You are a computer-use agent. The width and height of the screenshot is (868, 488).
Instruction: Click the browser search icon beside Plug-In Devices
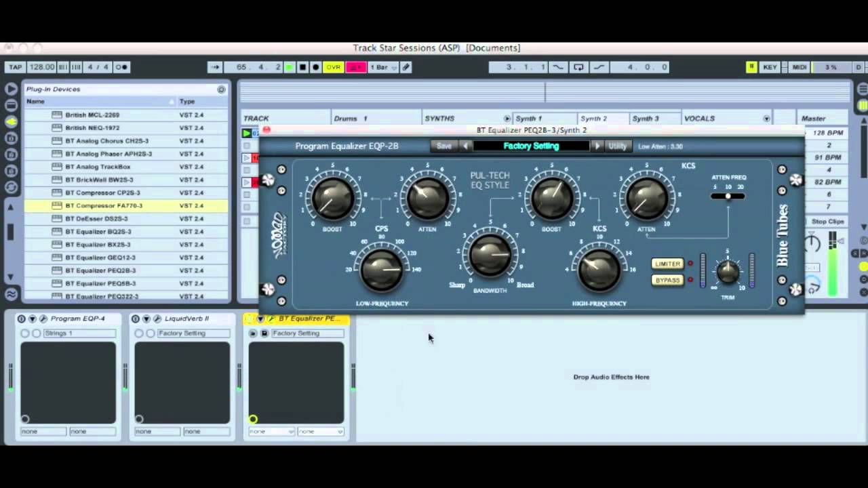pos(221,89)
